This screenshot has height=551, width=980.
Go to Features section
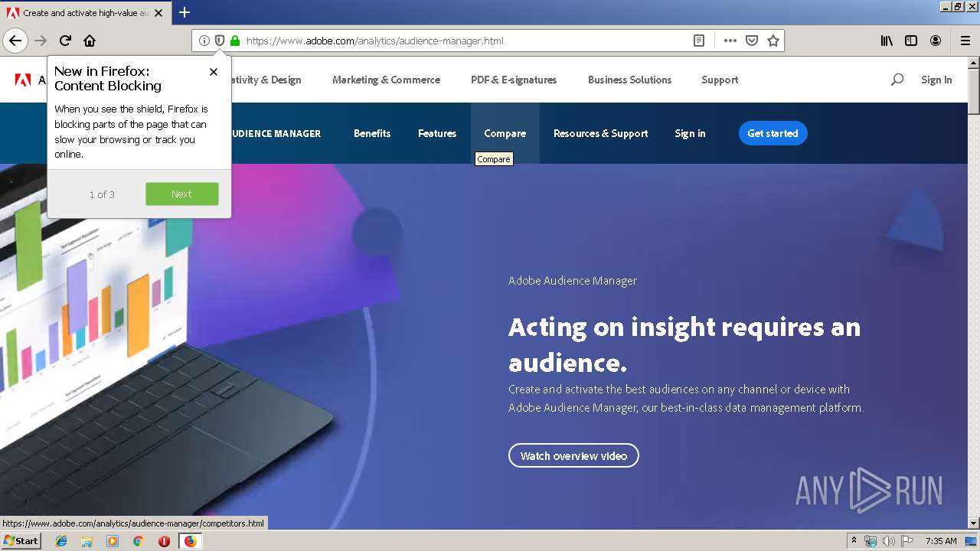[x=437, y=133]
